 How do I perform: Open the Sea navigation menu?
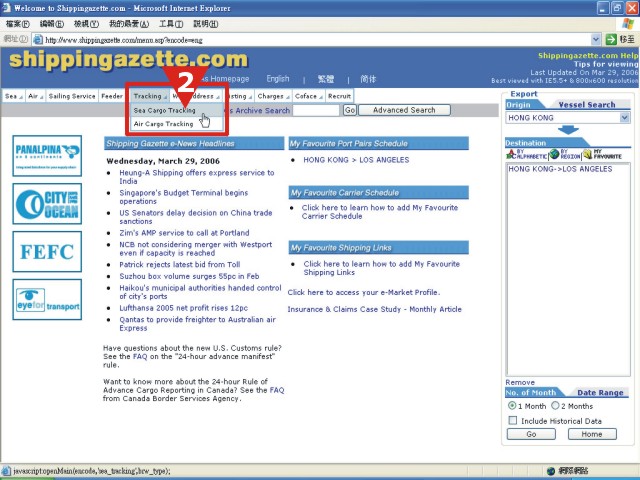[13, 96]
